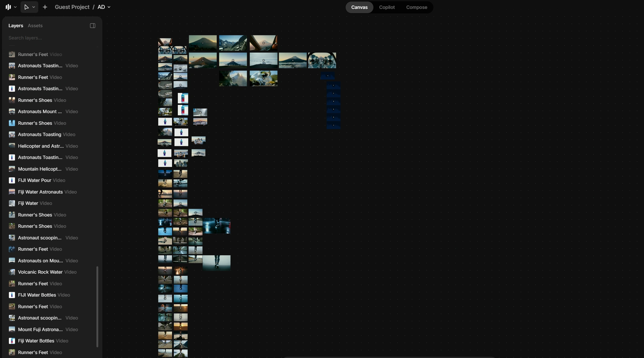Expand the cursor tool options chevron

pos(34,7)
